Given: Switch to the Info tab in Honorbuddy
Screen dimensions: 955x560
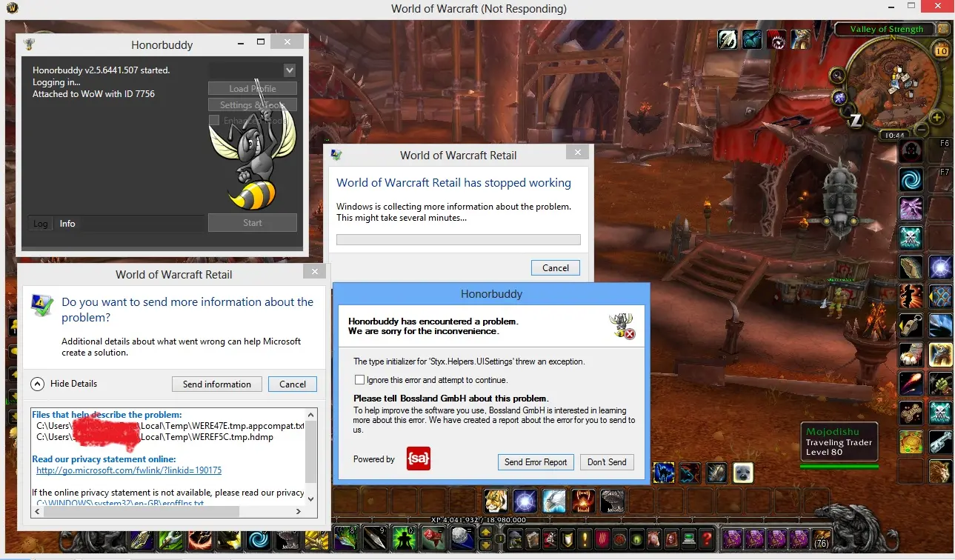Looking at the screenshot, I should [67, 224].
